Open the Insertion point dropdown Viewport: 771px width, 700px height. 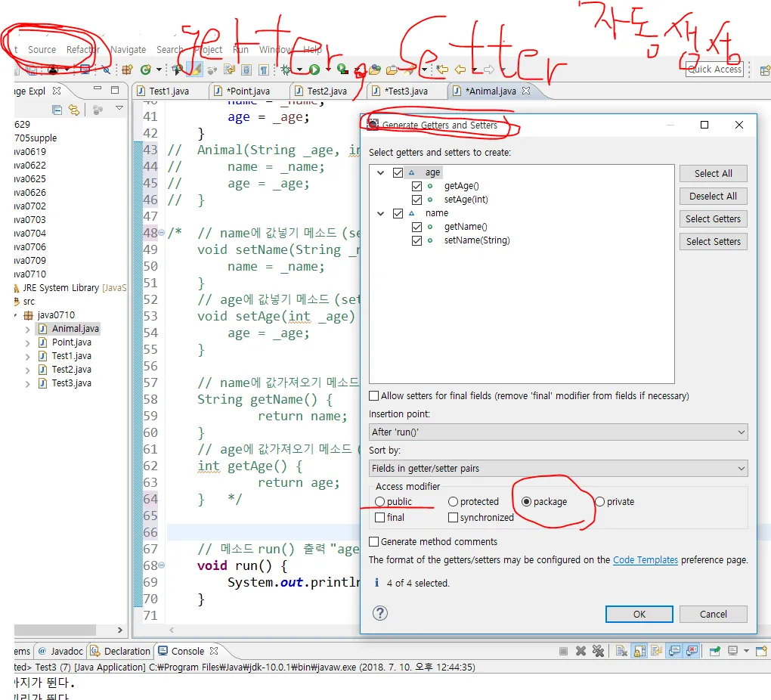coord(558,432)
